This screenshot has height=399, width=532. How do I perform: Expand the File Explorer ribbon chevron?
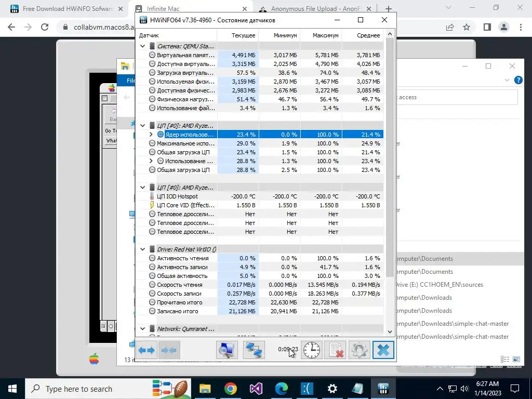click(507, 80)
